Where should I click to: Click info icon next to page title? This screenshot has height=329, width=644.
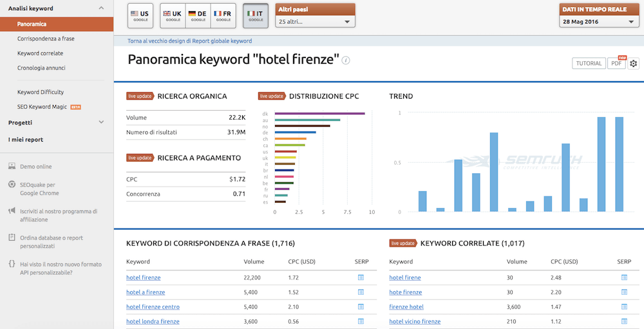click(x=346, y=61)
